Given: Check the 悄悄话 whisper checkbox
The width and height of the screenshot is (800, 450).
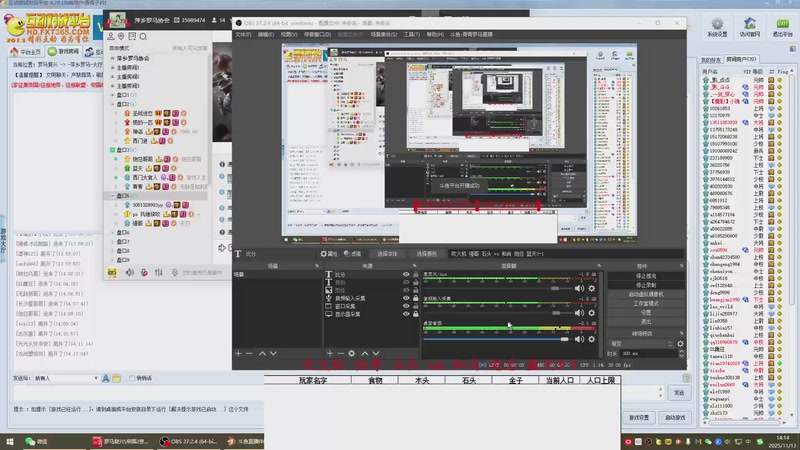Looking at the screenshot, I should click(x=132, y=378).
